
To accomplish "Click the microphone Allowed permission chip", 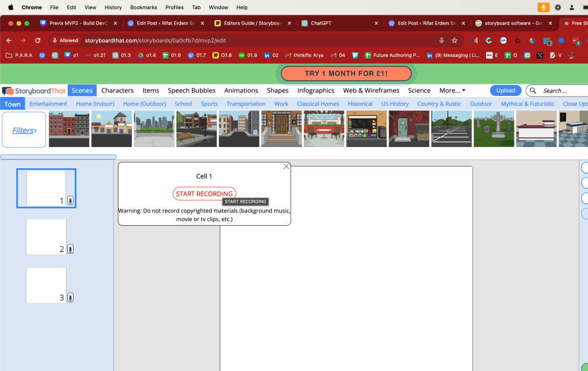I will tap(66, 40).
